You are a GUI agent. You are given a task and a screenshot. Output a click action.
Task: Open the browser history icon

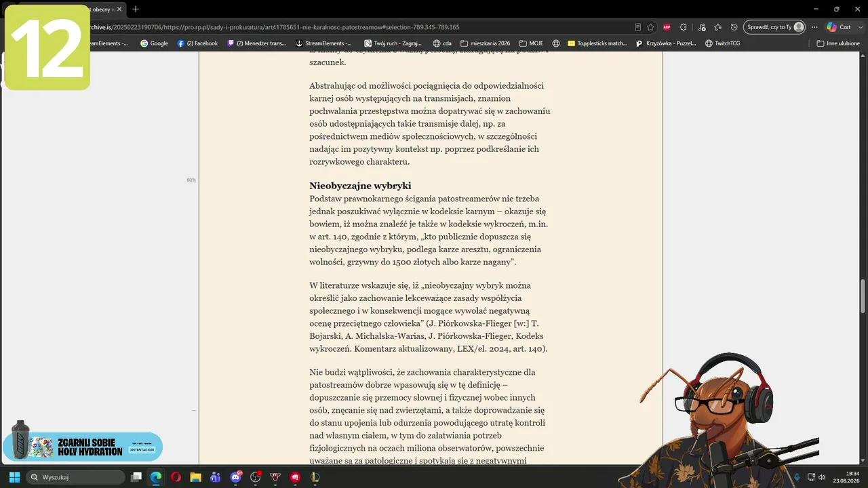pos(734,27)
